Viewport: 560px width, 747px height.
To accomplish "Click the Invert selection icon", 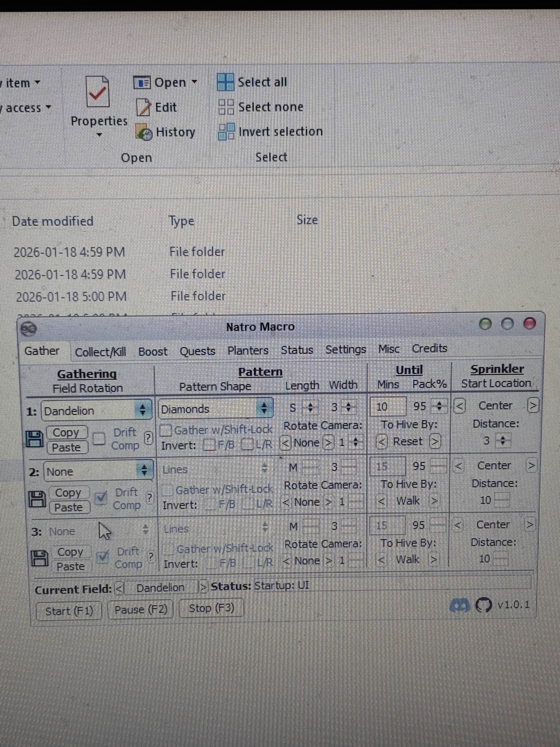I will [x=226, y=131].
